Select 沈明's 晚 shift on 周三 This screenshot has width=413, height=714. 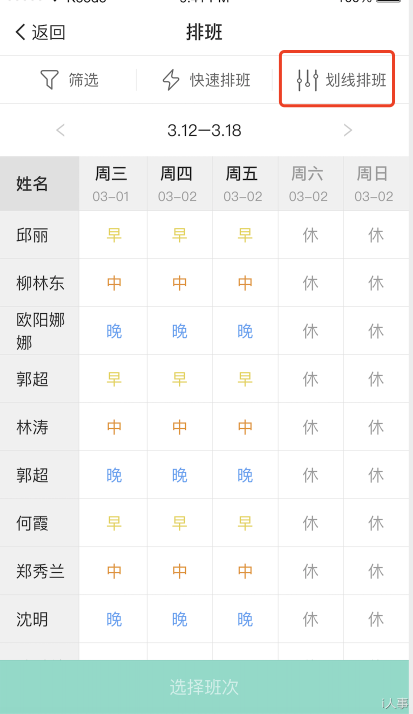pyautogui.click(x=114, y=619)
